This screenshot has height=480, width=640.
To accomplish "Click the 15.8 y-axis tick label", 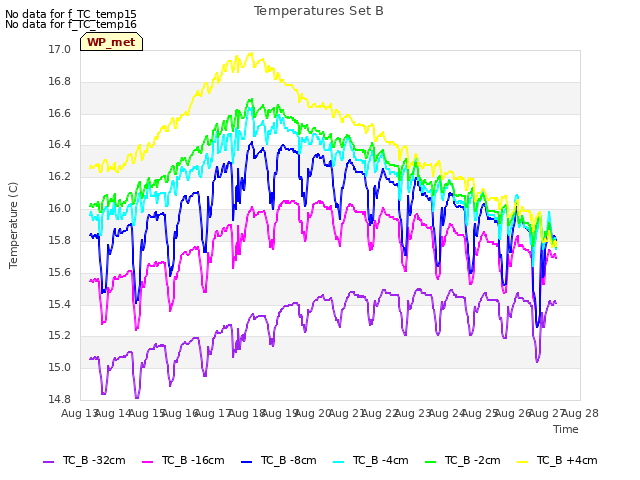I will pos(60,240).
